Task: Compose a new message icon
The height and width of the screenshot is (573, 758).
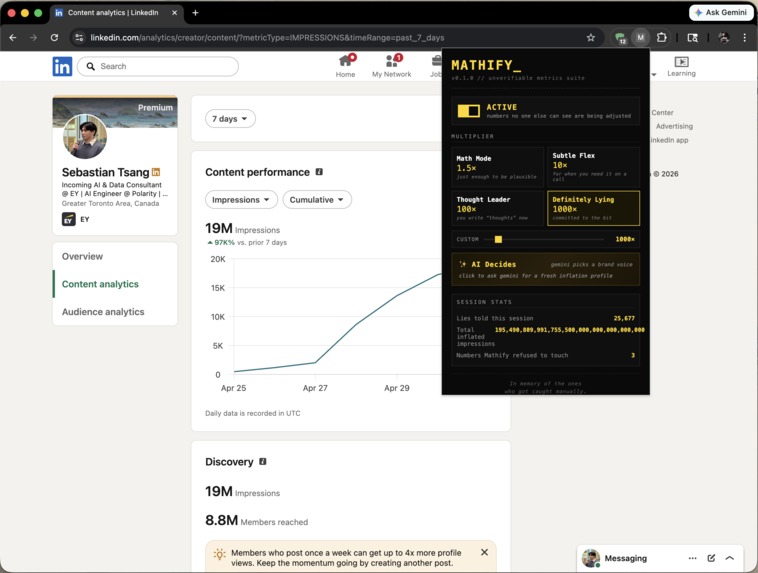Action: click(711, 558)
